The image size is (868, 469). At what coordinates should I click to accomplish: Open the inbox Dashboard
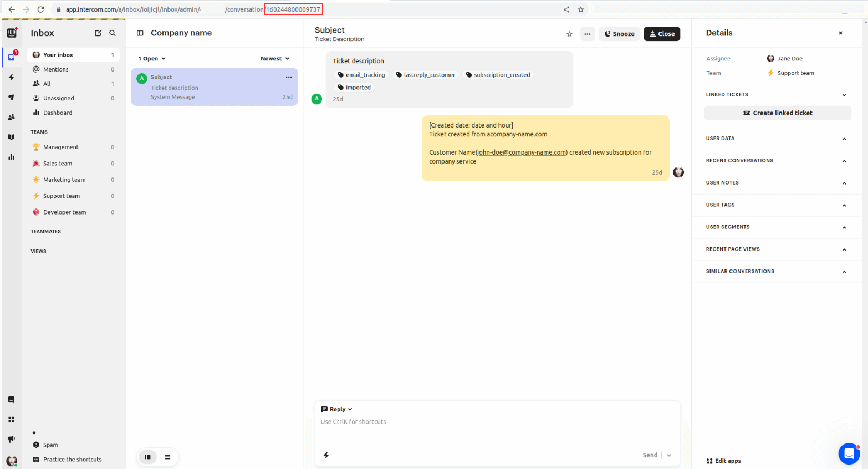(x=73, y=113)
